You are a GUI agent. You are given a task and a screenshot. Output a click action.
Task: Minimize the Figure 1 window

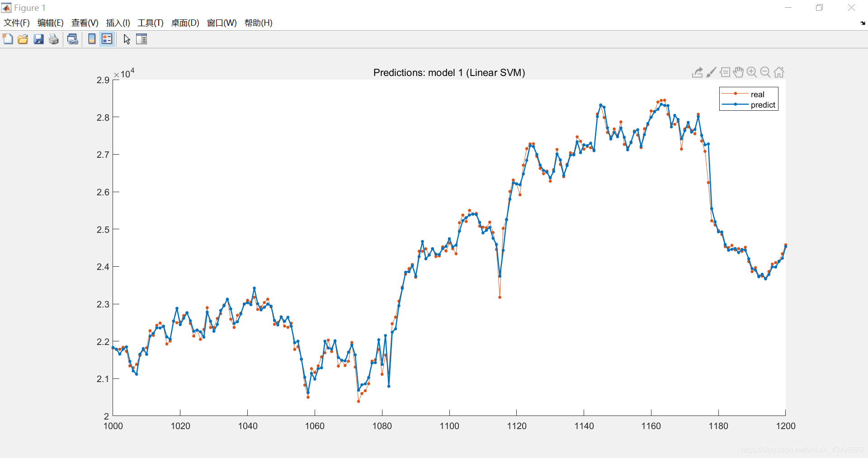click(x=788, y=8)
